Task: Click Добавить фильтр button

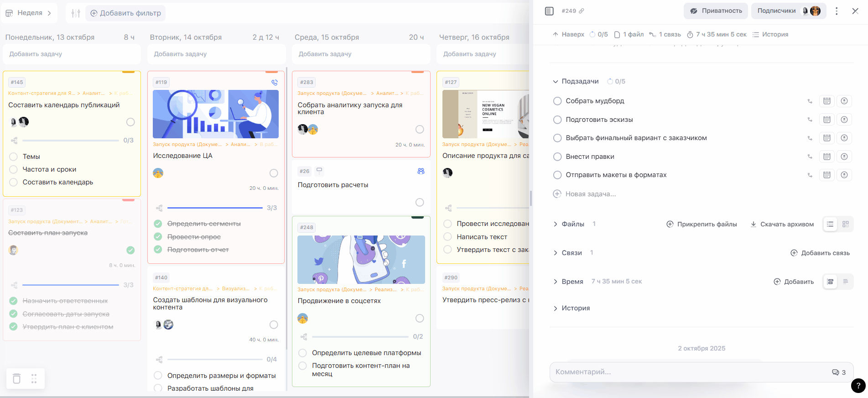Action: (125, 13)
